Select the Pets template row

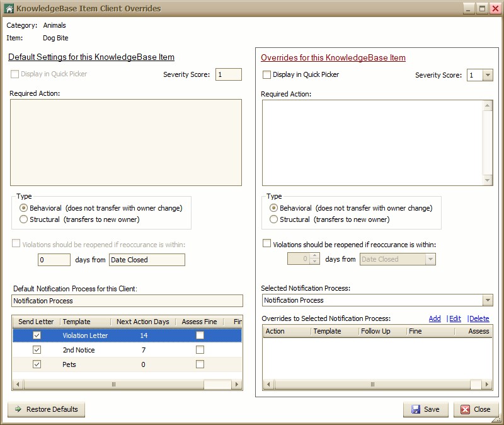click(127, 364)
